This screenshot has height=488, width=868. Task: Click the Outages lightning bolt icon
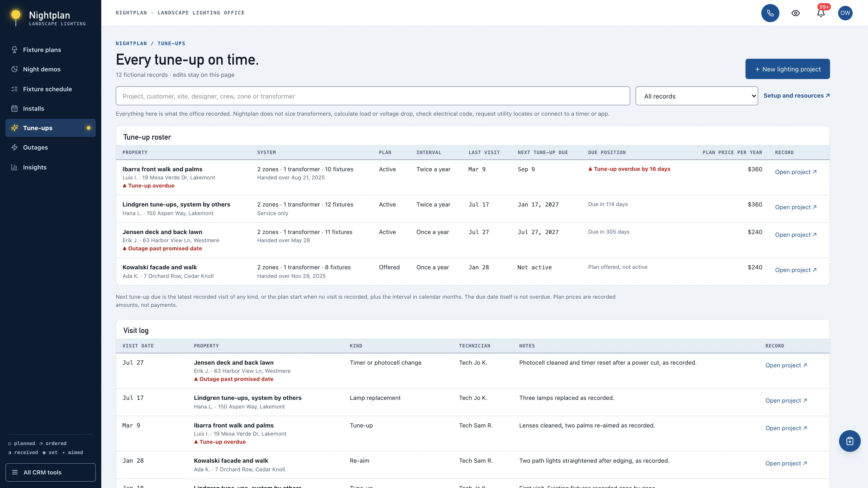14,148
